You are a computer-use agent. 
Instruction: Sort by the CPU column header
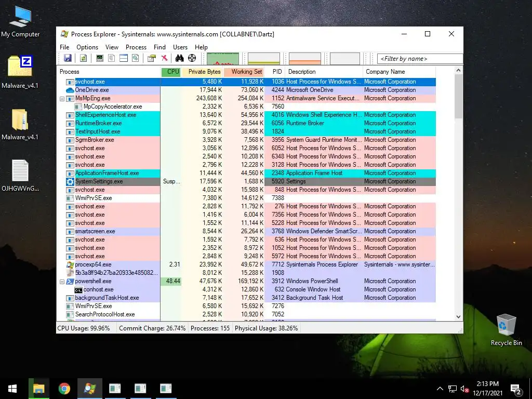(x=171, y=72)
